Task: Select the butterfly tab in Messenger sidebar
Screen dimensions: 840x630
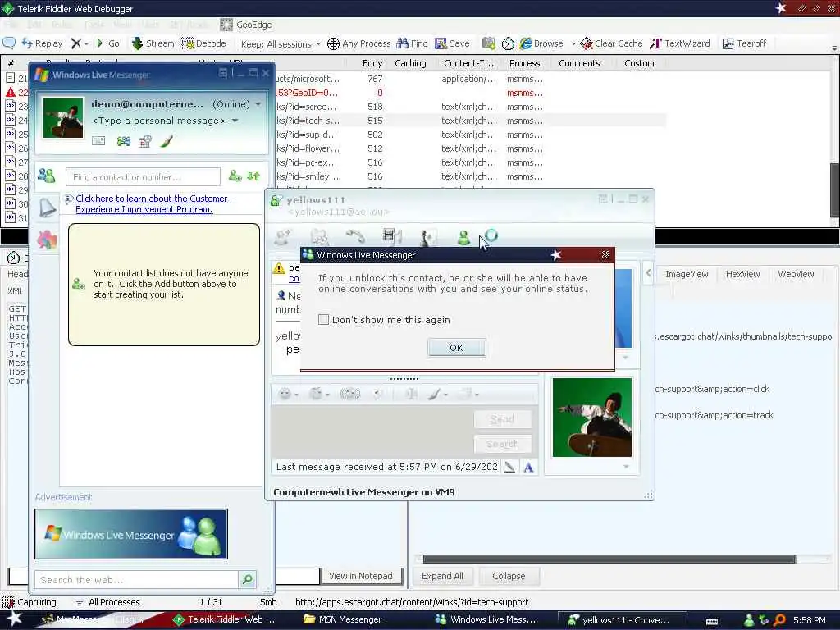Action: click(x=47, y=240)
